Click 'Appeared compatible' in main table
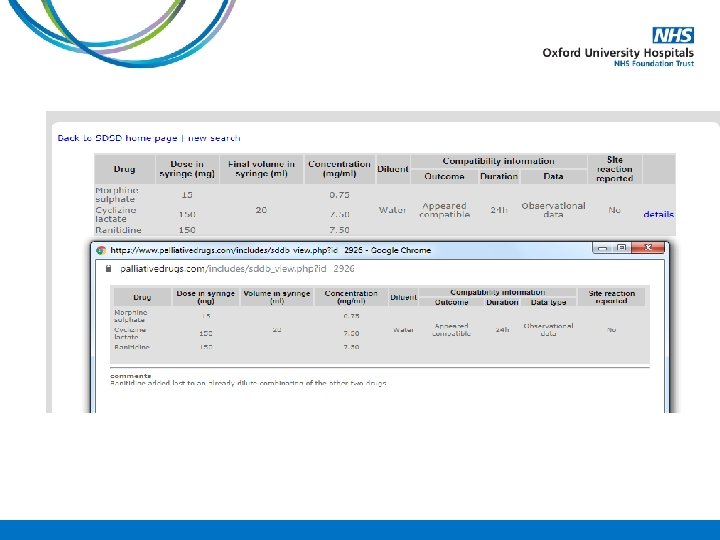Viewport: 720px width, 540px height. coord(444,210)
